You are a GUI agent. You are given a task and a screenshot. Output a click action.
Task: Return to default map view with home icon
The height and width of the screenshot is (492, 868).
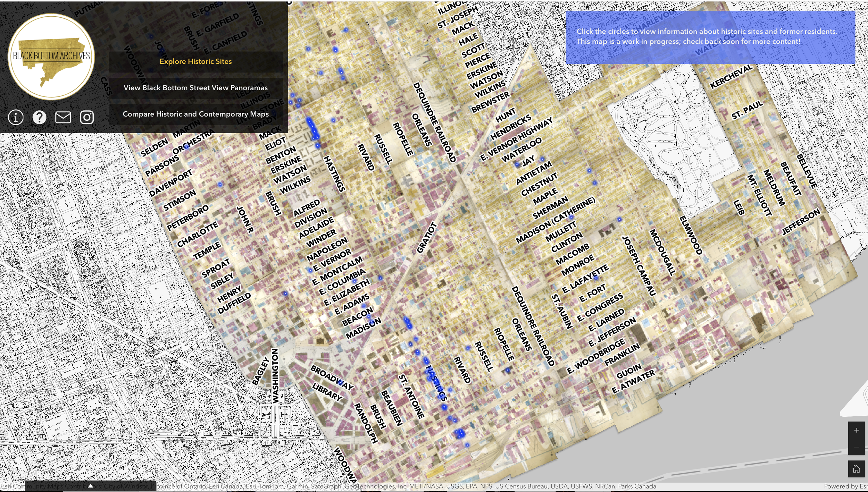856,469
